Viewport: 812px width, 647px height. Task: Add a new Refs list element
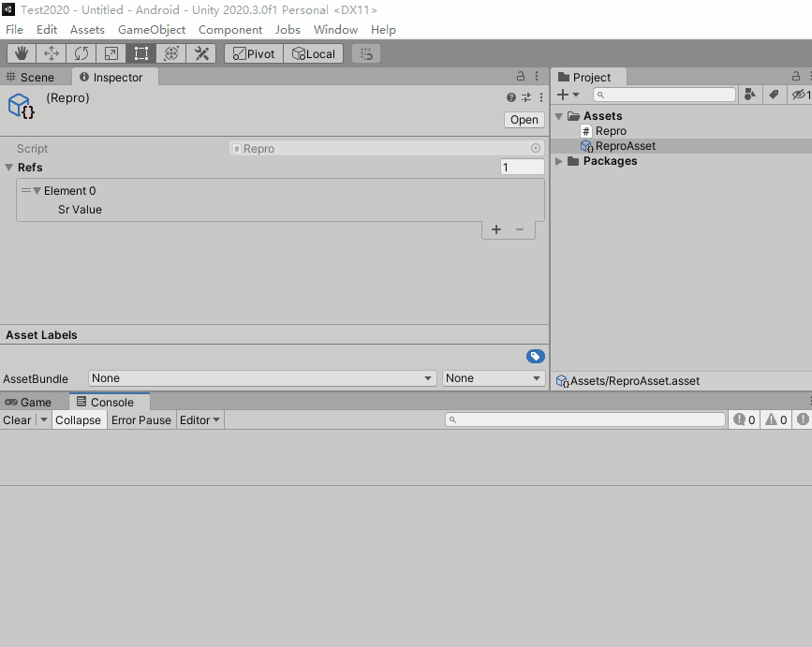point(496,229)
